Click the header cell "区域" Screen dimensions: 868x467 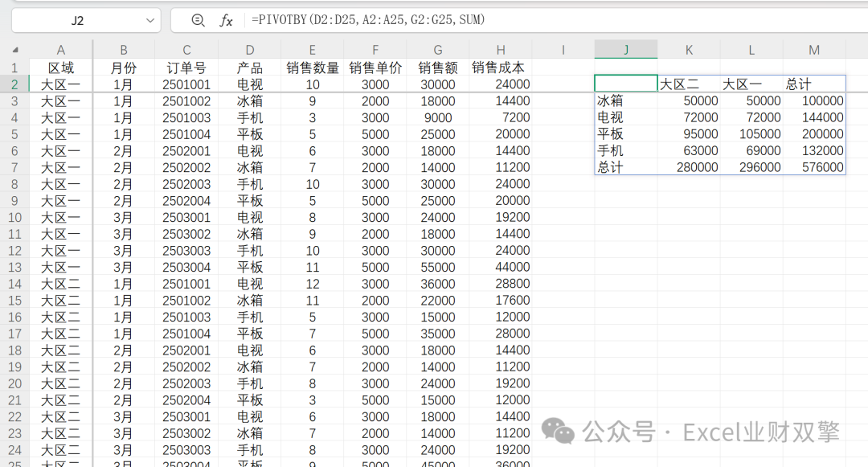click(61, 68)
